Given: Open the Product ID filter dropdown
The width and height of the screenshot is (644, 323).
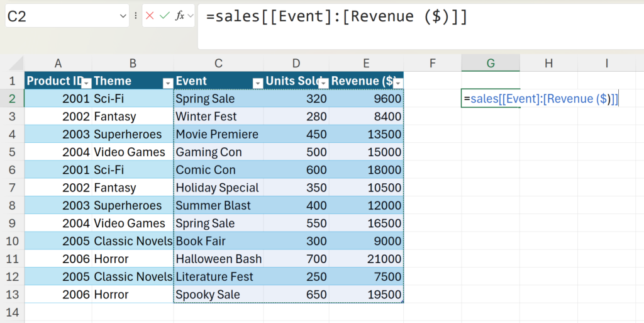Looking at the screenshot, I should [87, 82].
